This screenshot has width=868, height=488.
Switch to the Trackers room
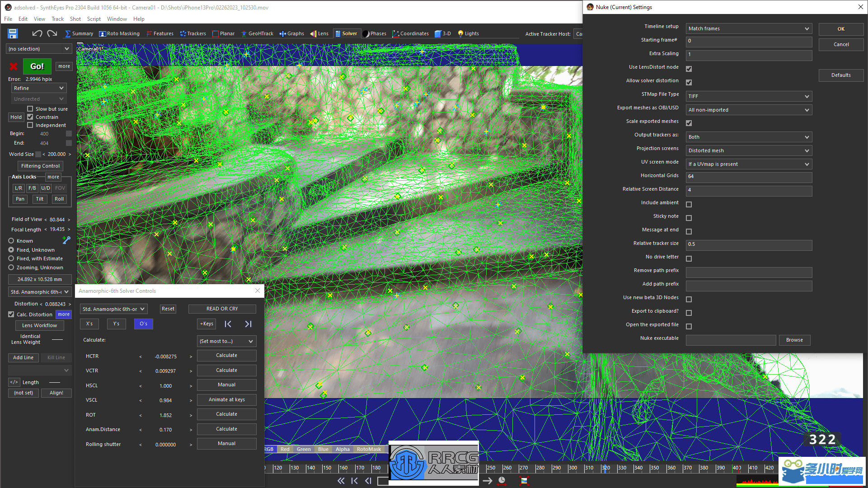[x=193, y=33]
